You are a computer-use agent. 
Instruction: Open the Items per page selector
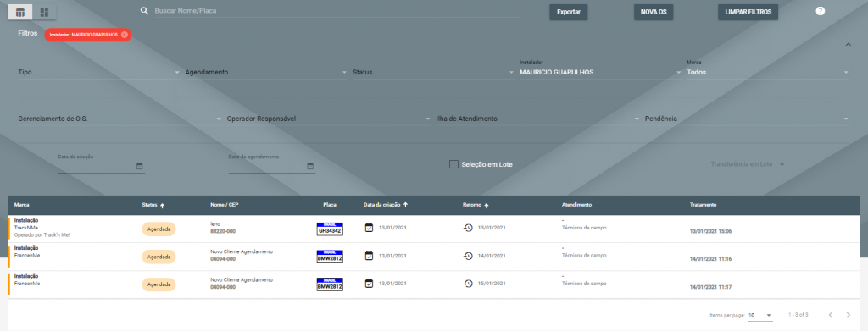click(x=760, y=315)
